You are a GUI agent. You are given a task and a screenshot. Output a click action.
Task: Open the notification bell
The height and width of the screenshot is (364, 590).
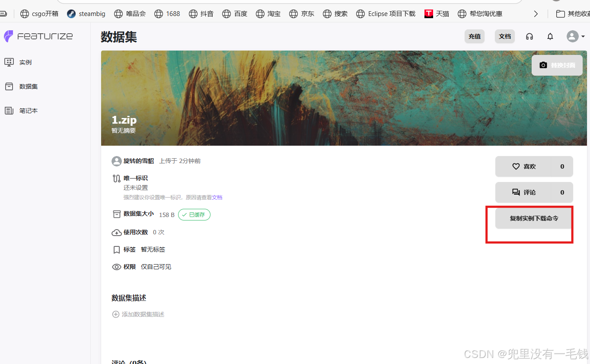pyautogui.click(x=550, y=36)
